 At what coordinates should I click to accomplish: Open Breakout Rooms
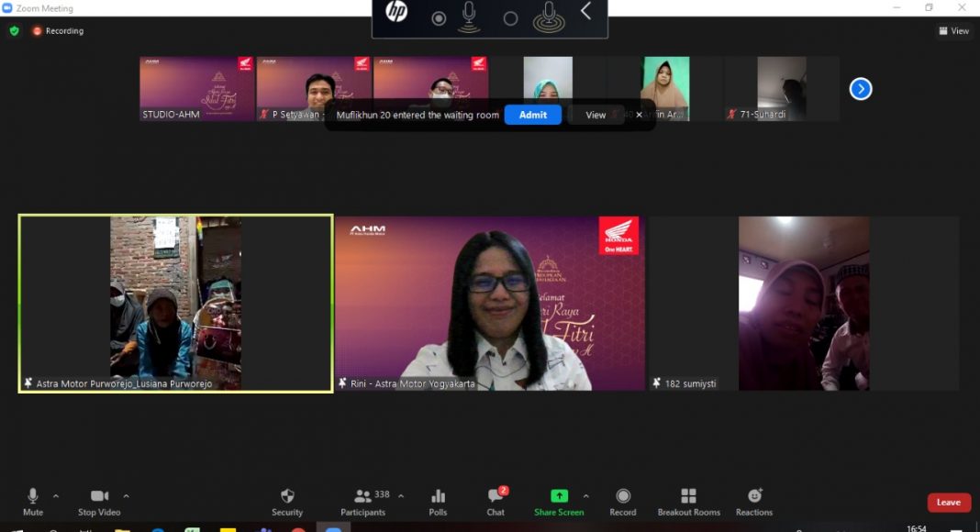(688, 496)
